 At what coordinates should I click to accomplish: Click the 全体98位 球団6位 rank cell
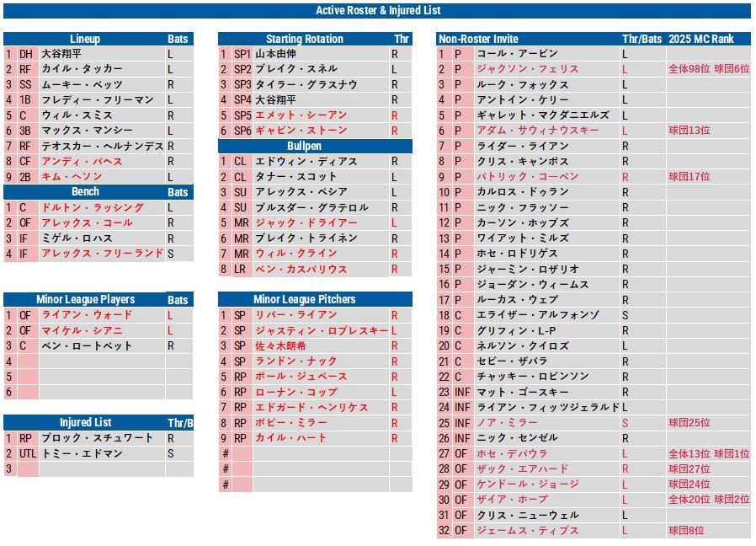pos(708,69)
